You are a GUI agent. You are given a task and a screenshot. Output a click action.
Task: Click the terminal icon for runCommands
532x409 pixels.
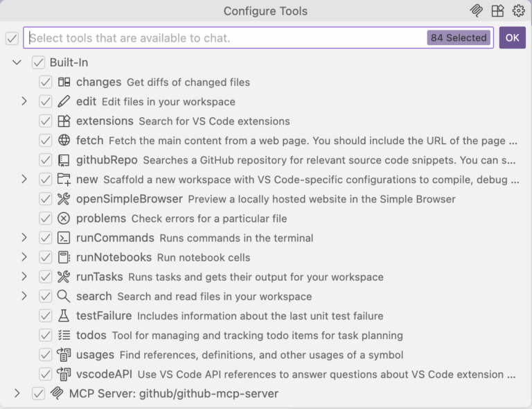click(x=64, y=238)
